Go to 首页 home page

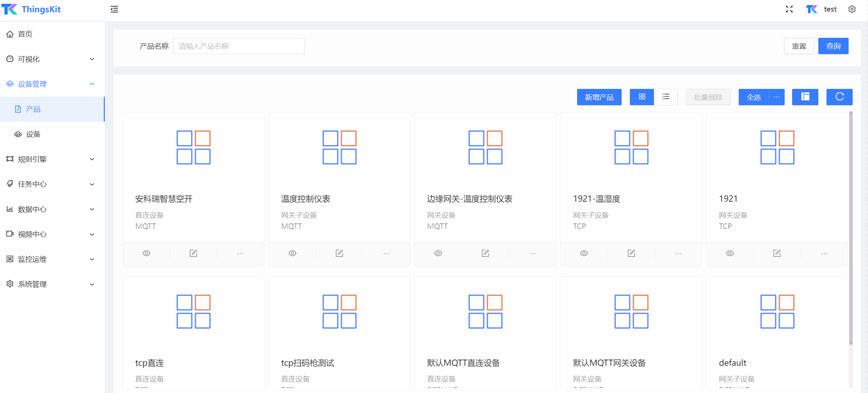(52, 34)
